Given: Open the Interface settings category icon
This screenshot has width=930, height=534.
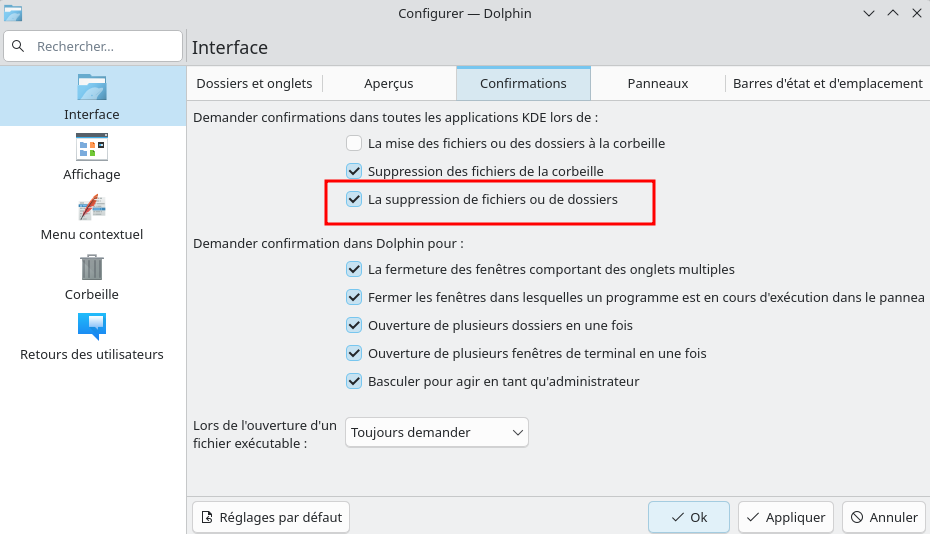Looking at the screenshot, I should coord(92,88).
